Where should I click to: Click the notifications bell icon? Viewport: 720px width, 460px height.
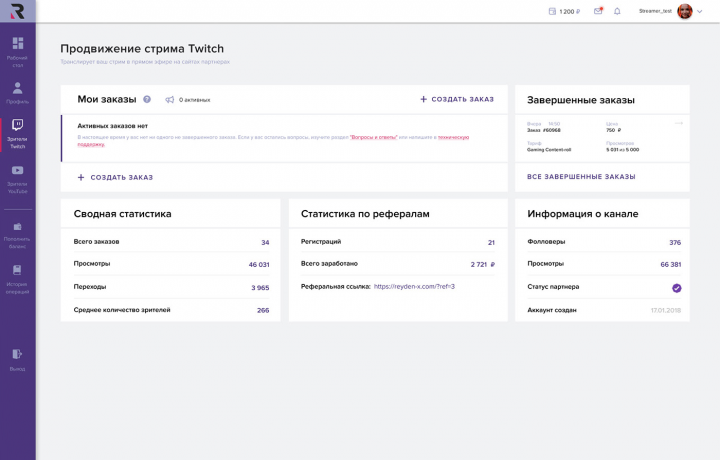click(x=617, y=11)
